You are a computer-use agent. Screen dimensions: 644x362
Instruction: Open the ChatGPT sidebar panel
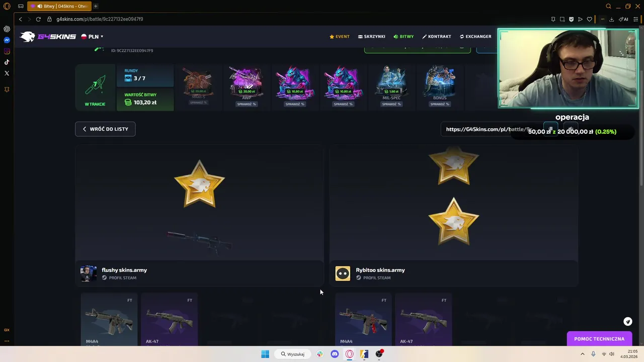[7, 29]
